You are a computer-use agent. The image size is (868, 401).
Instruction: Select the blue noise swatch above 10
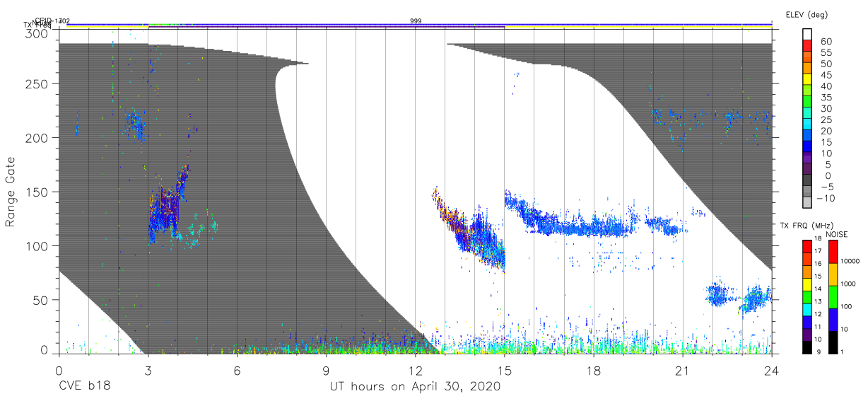[x=833, y=319]
